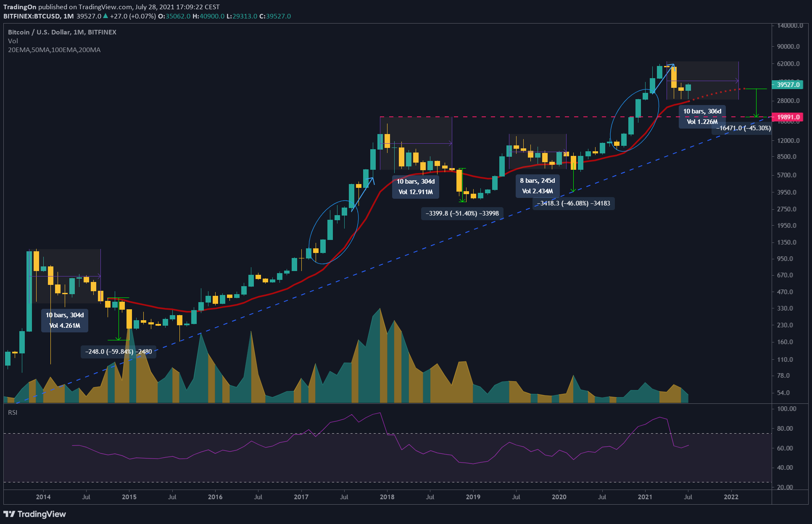Click the TradingOn author name
Image resolution: width=812 pixels, height=524 pixels.
coord(20,7)
